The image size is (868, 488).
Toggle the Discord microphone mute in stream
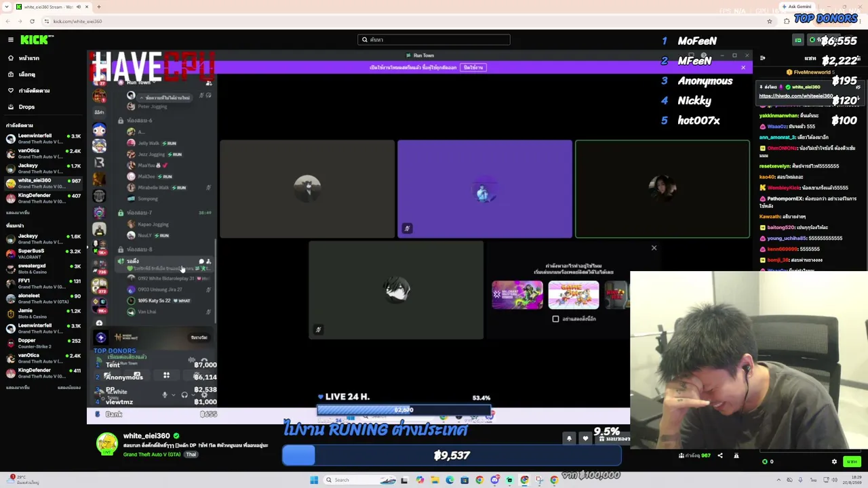click(165, 394)
